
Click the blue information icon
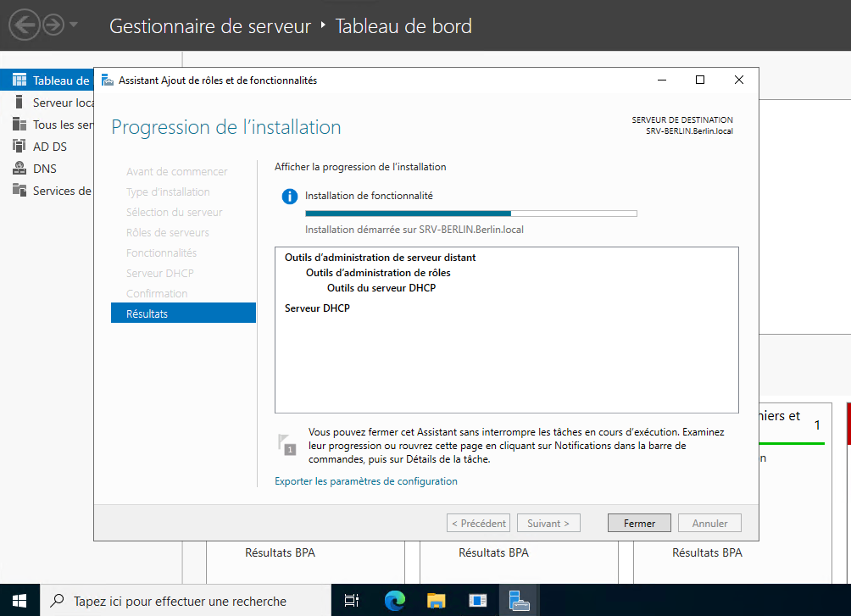pos(290,197)
